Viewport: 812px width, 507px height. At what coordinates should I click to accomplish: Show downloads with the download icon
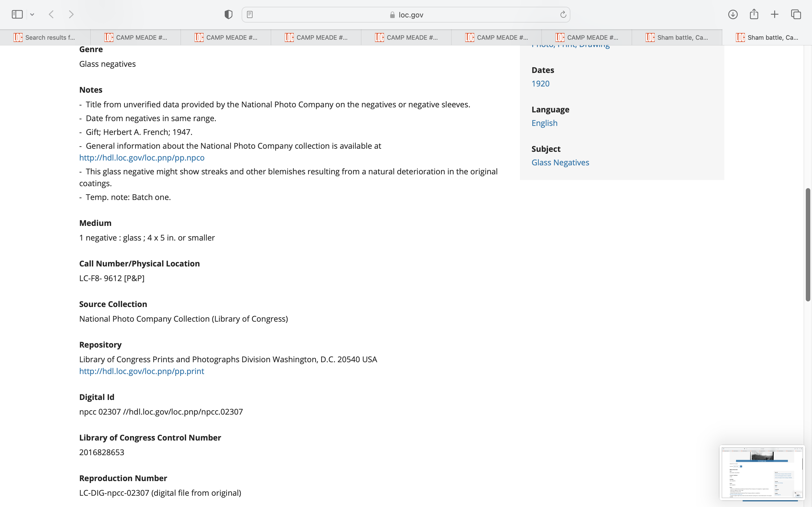click(x=733, y=14)
